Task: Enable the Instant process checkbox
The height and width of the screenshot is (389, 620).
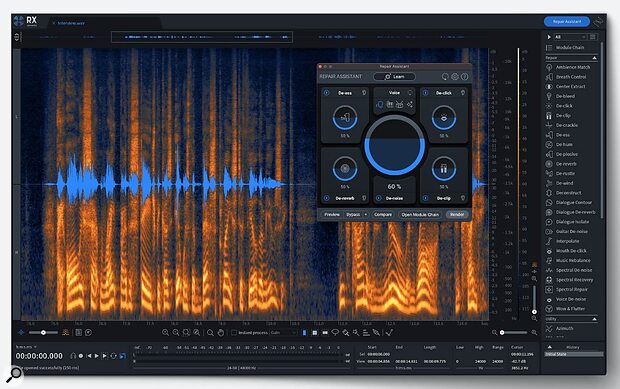Action: pyautogui.click(x=234, y=332)
